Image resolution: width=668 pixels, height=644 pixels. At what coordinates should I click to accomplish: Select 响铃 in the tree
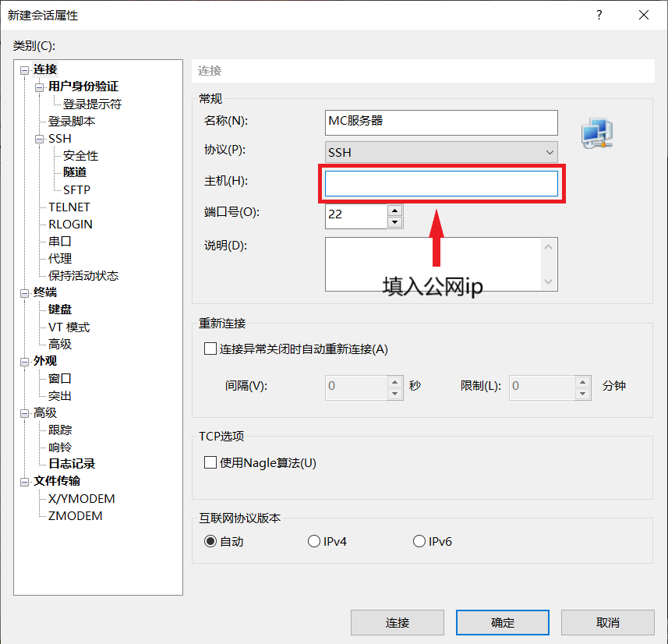pos(60,448)
